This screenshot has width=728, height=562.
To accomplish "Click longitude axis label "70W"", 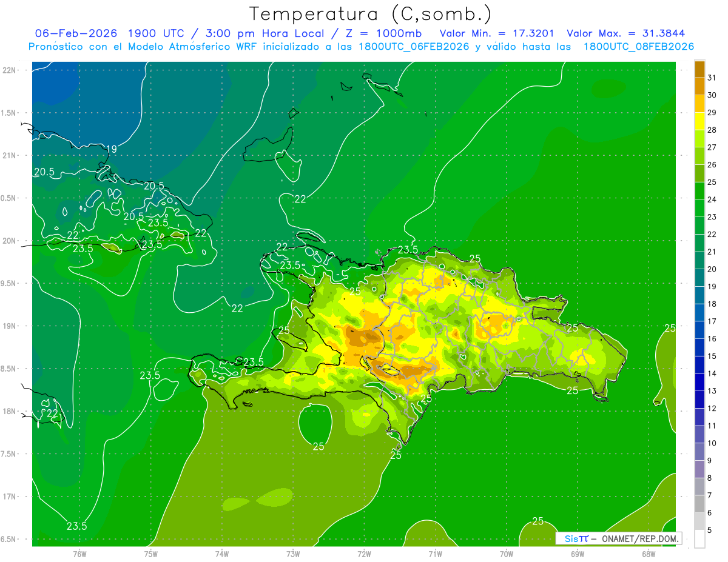I will pos(507,554).
